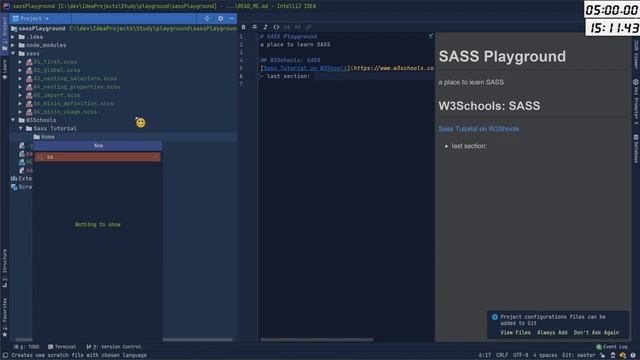640x360 pixels.
Task: Open Project panel settings gear
Action: (220, 18)
